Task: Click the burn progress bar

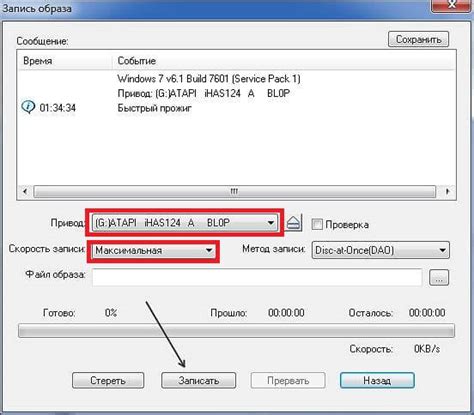Action: tap(236, 330)
